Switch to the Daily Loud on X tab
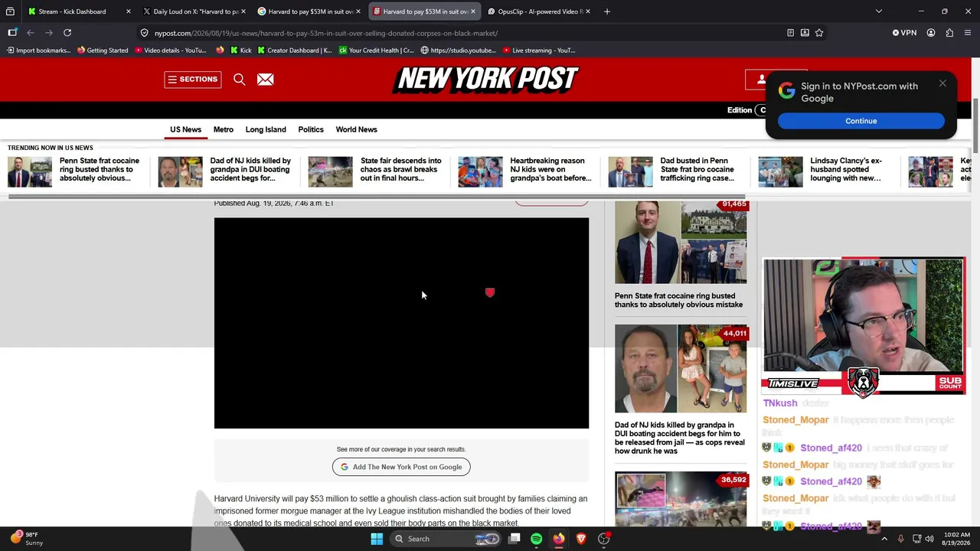 click(x=195, y=11)
